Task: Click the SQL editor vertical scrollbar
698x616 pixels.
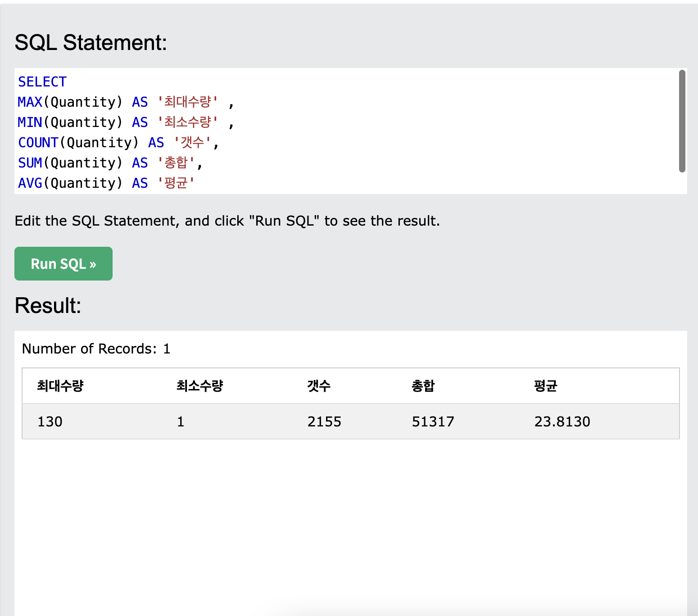Action: point(682,121)
